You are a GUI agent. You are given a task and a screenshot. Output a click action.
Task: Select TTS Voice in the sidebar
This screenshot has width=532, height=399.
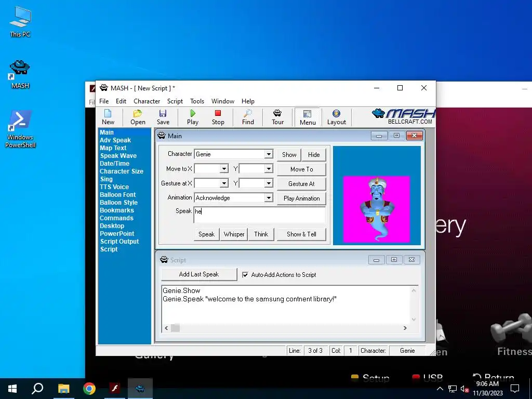(114, 187)
